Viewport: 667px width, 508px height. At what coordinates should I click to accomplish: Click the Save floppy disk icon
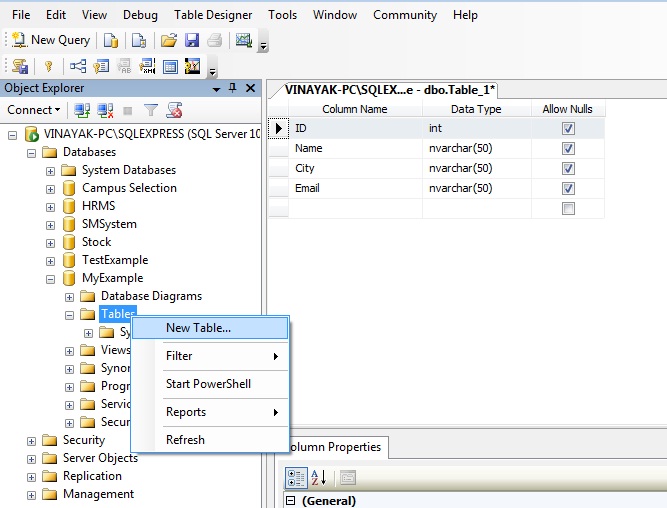(x=191, y=40)
